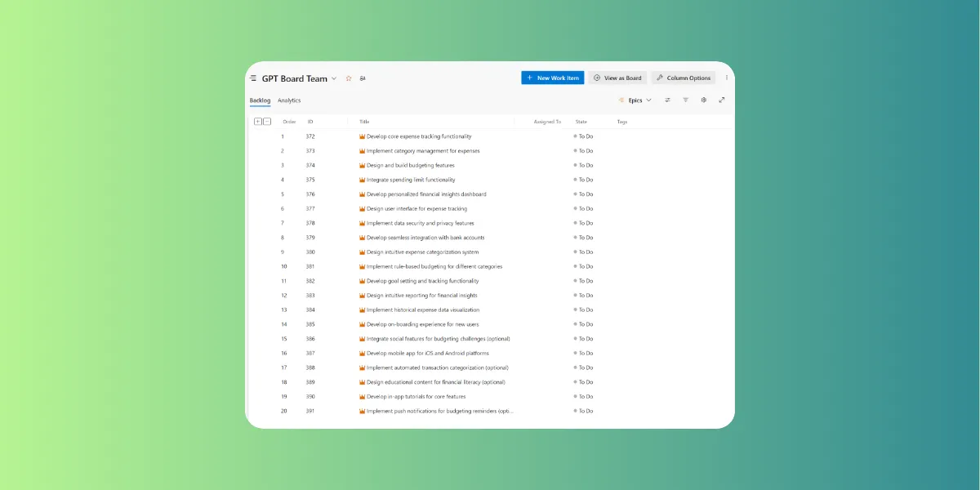Open Column Options
The height and width of the screenshot is (490, 980).
coord(684,78)
